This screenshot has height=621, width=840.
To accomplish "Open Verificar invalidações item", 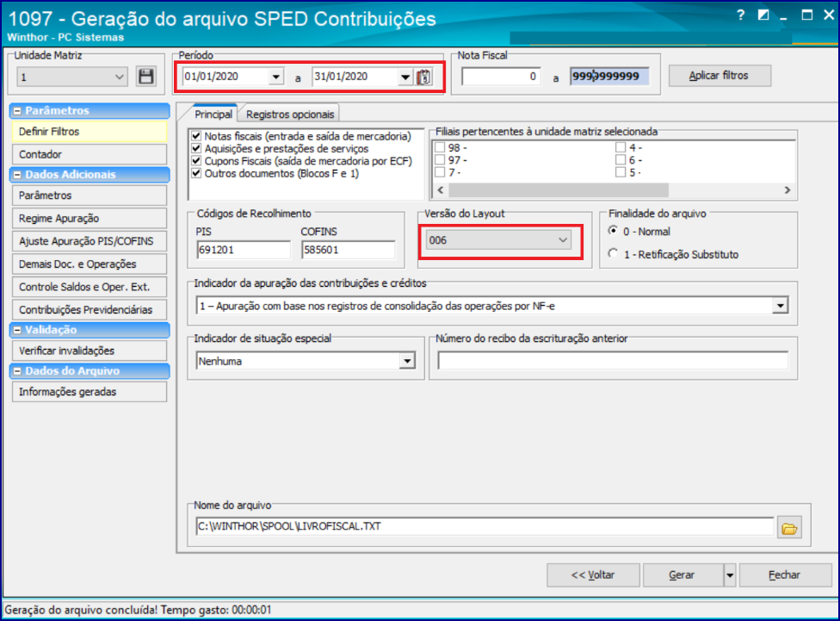I will [x=90, y=351].
